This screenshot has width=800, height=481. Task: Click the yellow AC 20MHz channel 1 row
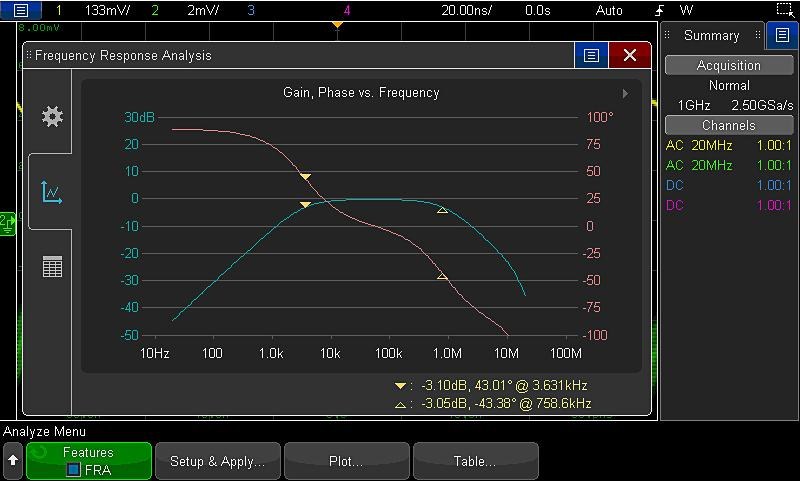click(729, 145)
